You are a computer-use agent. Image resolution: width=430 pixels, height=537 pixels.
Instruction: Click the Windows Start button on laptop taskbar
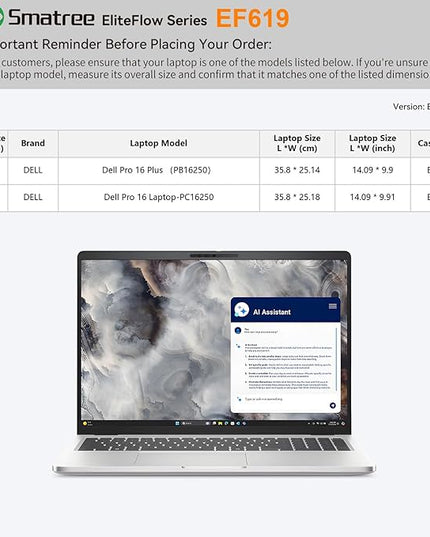tap(177, 424)
